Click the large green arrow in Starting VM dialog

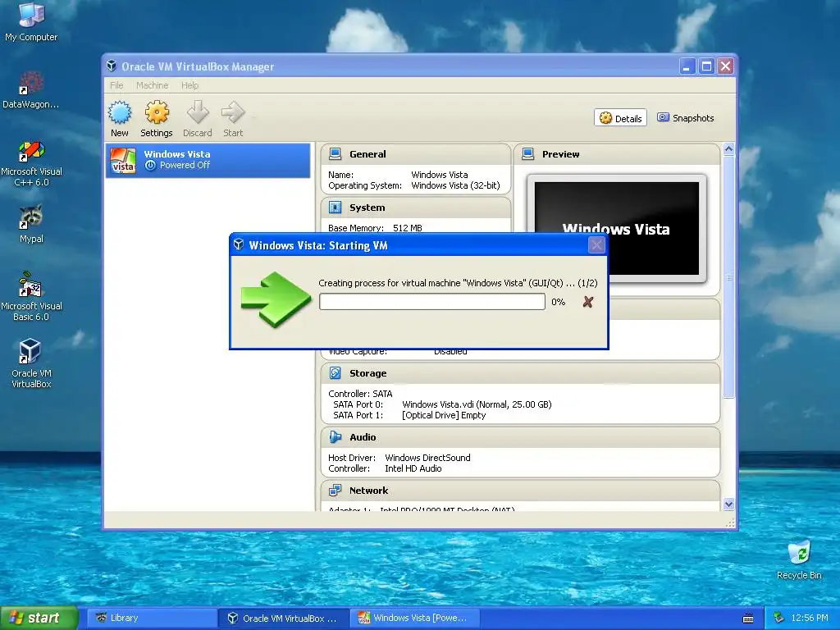276,299
